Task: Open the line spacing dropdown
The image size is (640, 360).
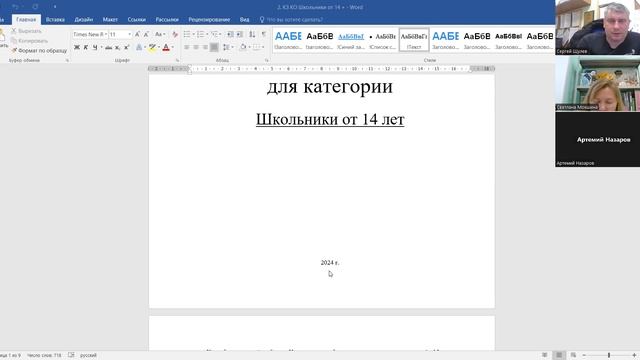Action: coord(233,48)
